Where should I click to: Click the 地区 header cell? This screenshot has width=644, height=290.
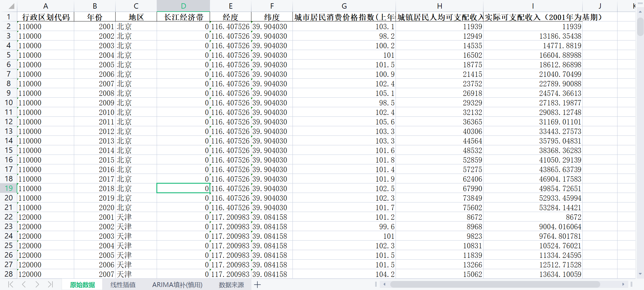[136, 17]
